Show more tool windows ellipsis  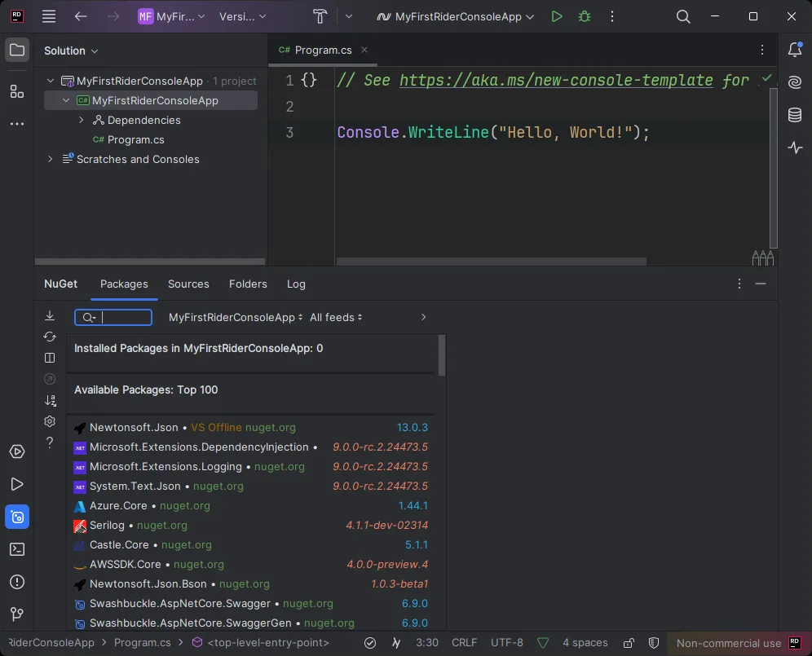[x=17, y=124]
